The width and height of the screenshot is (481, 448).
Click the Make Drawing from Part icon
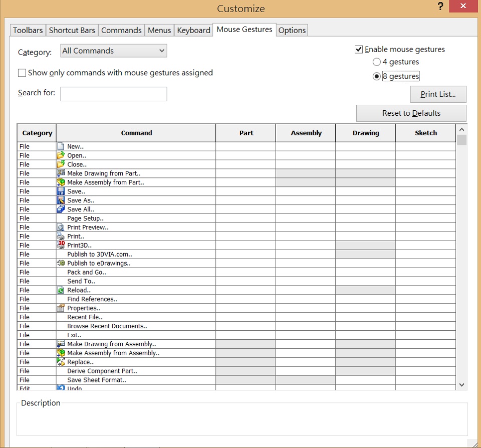pyautogui.click(x=61, y=173)
